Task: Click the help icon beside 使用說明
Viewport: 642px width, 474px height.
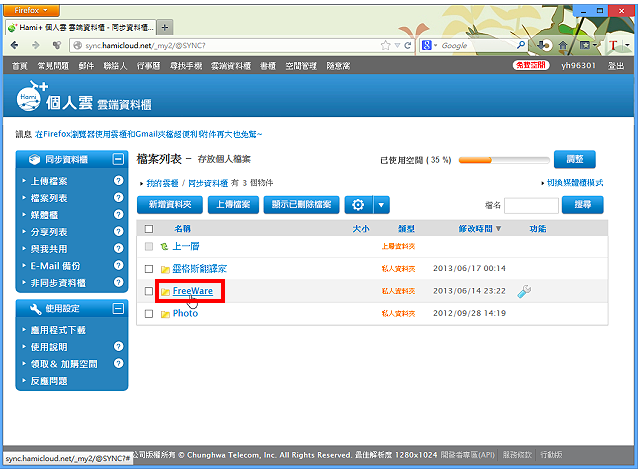Action: coord(118,347)
